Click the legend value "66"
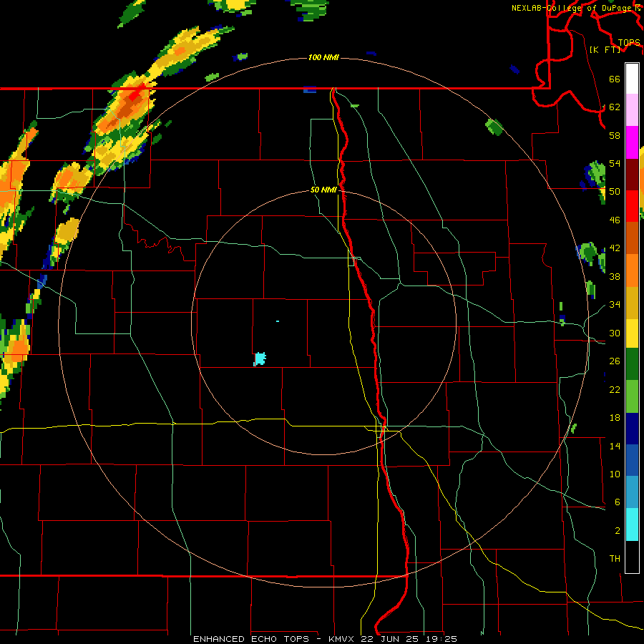The height and width of the screenshot is (644, 644). click(x=615, y=79)
